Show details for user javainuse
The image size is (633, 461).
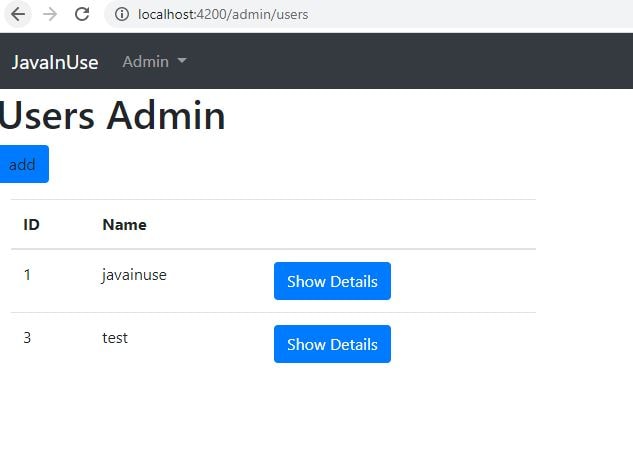point(332,281)
